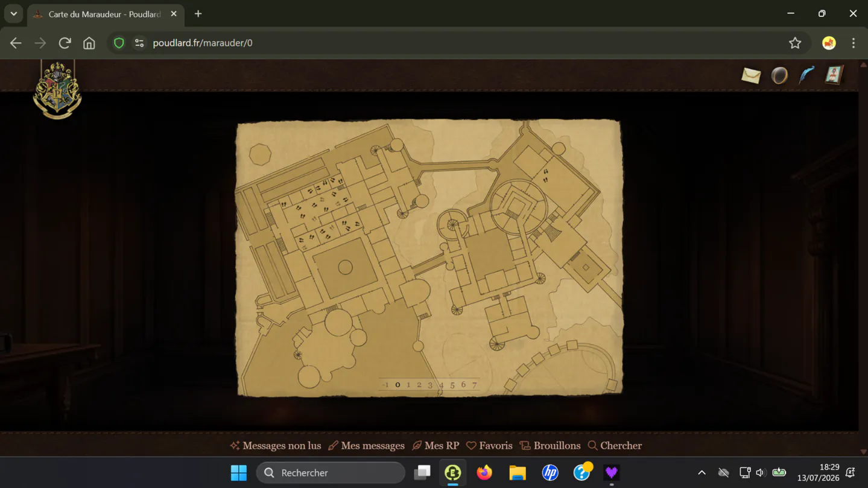Open the notifications bell icon

[851, 473]
